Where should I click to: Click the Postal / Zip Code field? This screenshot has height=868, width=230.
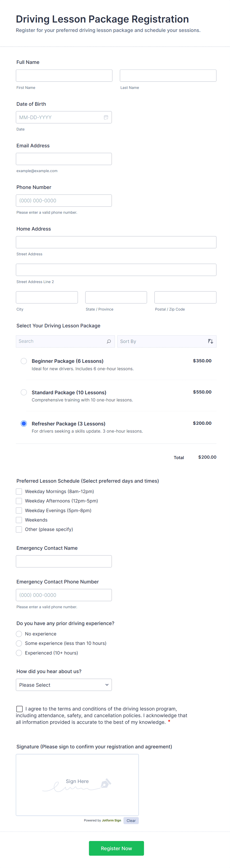pyautogui.click(x=185, y=297)
